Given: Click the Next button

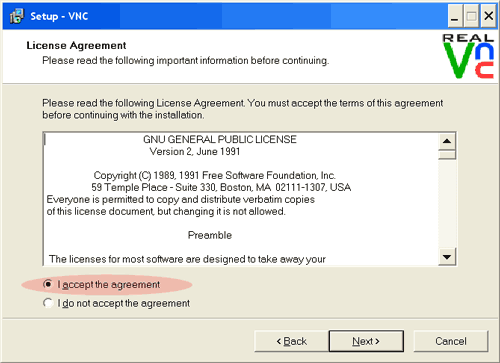Looking at the screenshot, I should tap(366, 341).
